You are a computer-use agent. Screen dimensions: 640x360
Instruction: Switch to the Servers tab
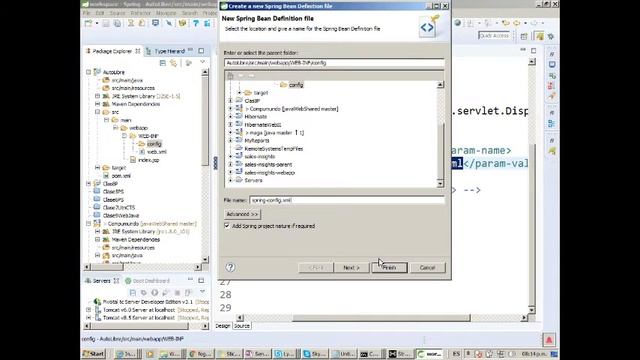(x=101, y=281)
